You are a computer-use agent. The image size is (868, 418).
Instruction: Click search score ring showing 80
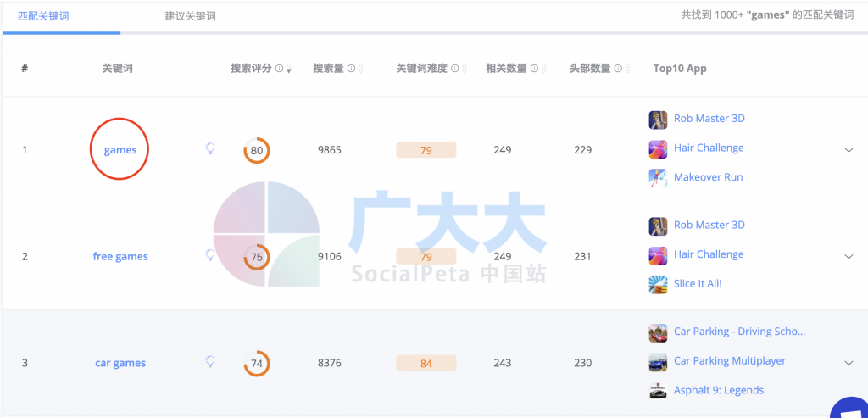click(x=257, y=150)
